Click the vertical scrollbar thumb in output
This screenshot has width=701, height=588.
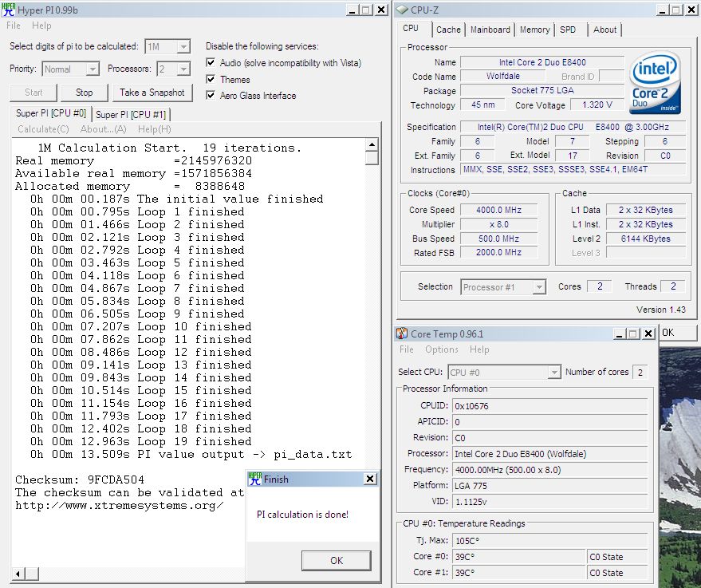372,158
